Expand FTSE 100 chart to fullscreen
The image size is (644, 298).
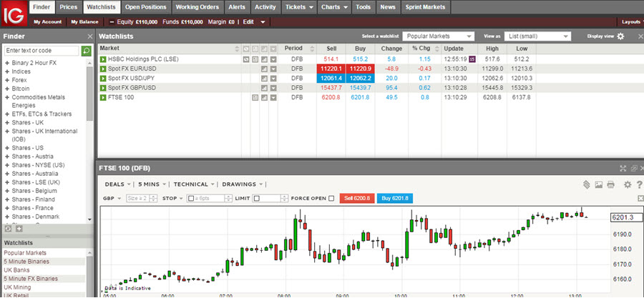[x=623, y=168]
